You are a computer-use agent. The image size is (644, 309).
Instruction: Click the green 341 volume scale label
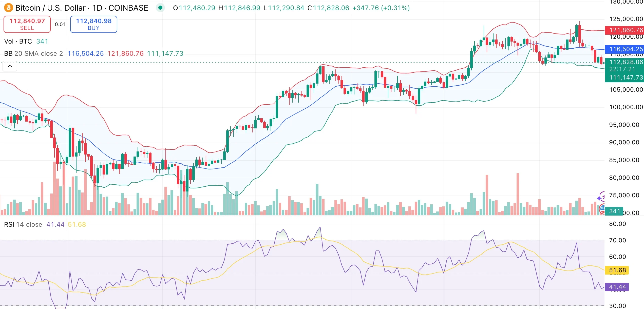614,211
